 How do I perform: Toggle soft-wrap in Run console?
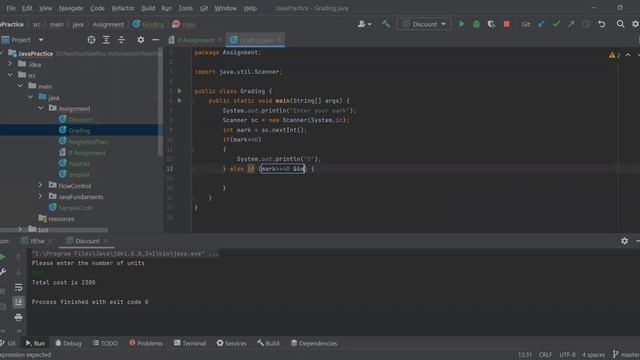pos(18,287)
